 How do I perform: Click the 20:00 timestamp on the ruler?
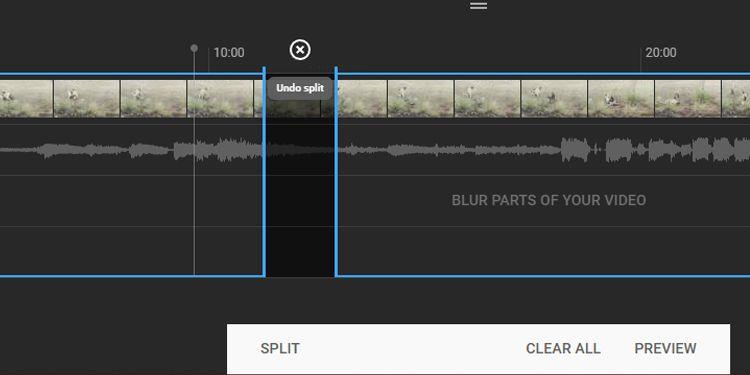point(661,53)
